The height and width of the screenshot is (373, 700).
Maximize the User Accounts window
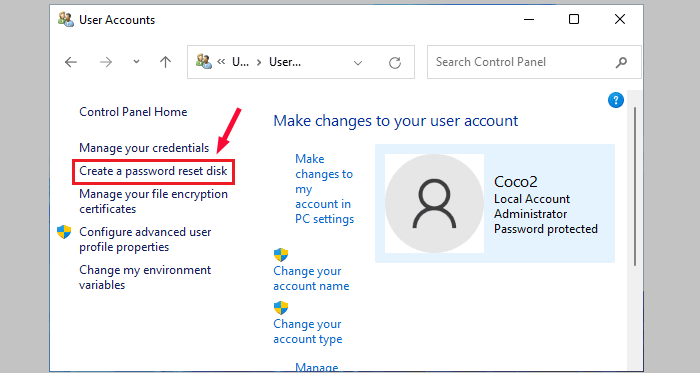(x=574, y=19)
